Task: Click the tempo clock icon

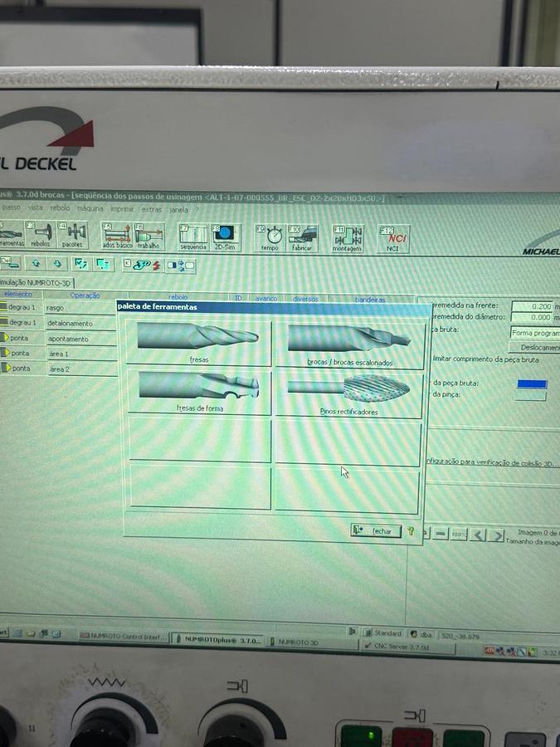Action: tap(270, 238)
